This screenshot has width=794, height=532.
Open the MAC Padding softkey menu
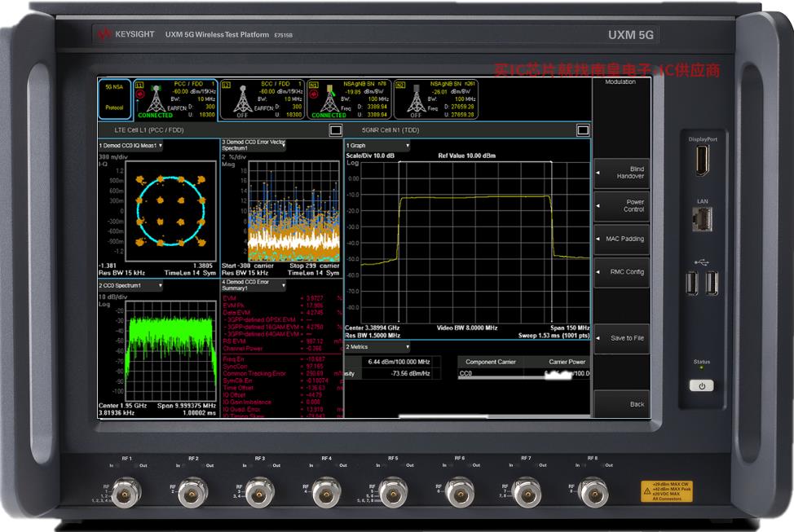click(621, 239)
